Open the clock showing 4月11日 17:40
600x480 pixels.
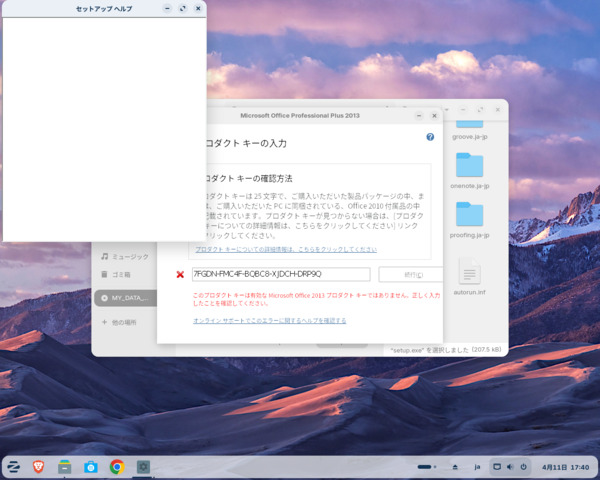point(565,467)
